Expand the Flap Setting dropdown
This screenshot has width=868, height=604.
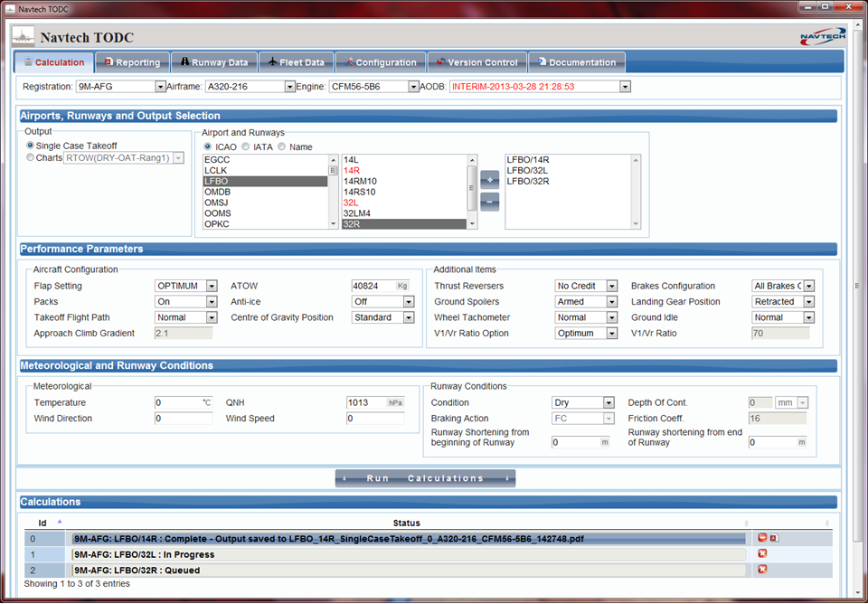212,287
